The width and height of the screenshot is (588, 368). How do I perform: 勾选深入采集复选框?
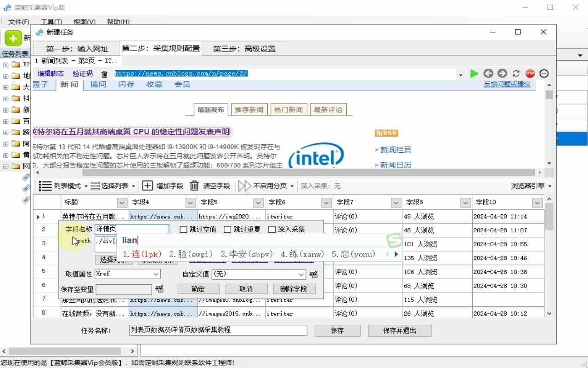[x=272, y=229]
